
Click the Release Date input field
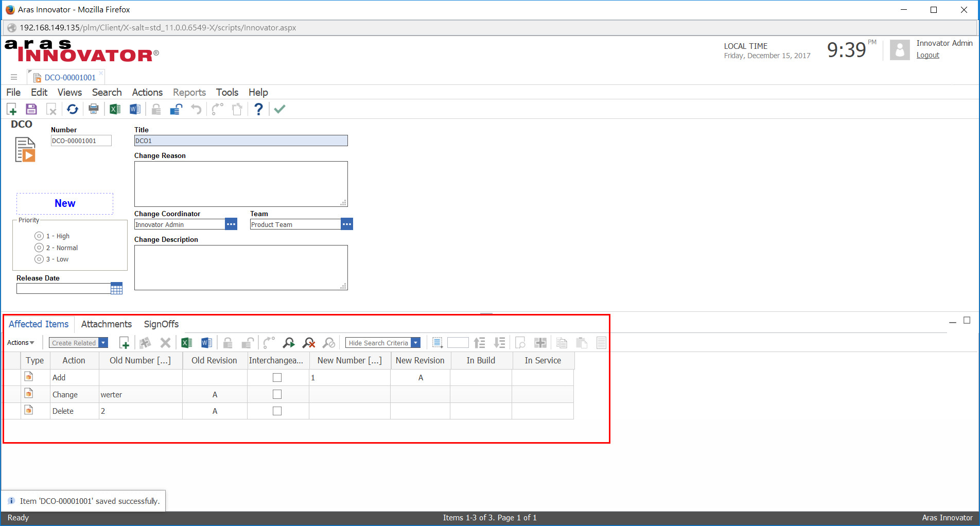pyautogui.click(x=63, y=289)
